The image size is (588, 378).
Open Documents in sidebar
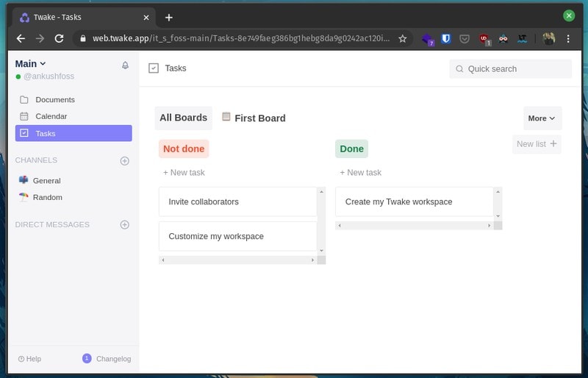(x=73, y=99)
